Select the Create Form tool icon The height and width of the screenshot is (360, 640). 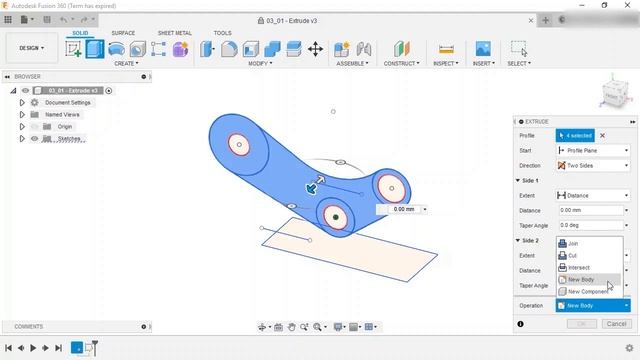[180, 49]
